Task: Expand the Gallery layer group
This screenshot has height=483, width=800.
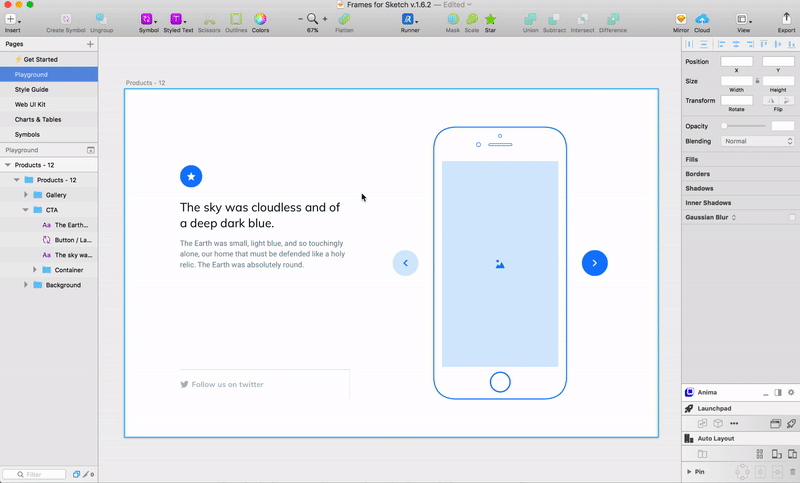Action: click(x=26, y=195)
